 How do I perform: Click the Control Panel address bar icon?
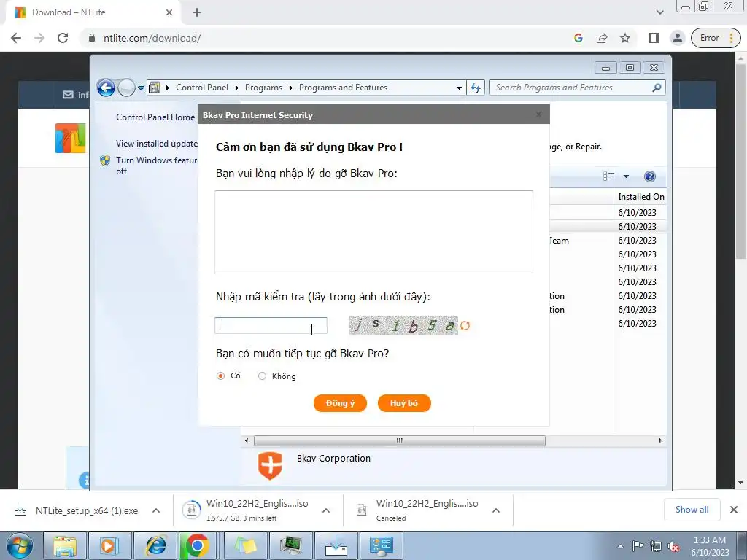click(x=155, y=87)
